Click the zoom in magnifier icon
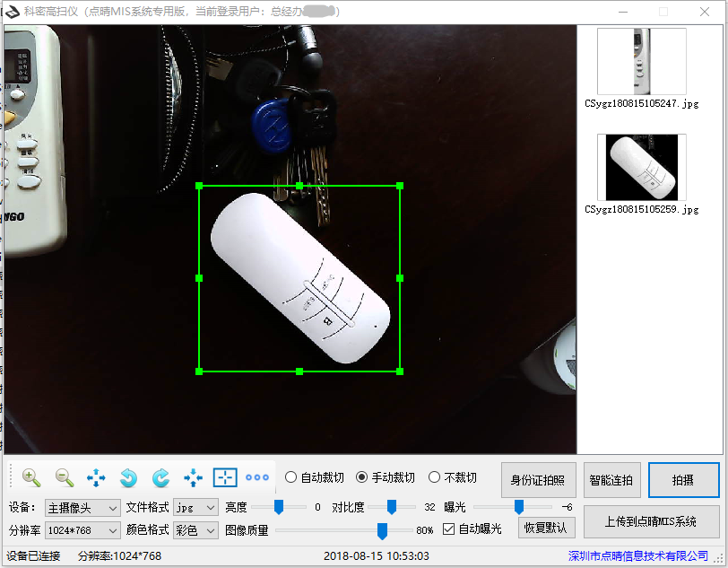 31,477
